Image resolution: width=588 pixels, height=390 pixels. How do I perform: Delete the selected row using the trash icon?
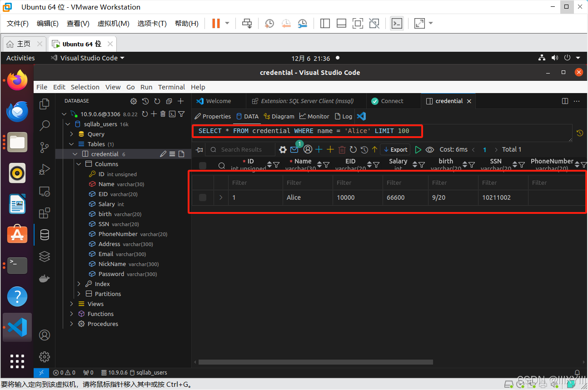342,149
